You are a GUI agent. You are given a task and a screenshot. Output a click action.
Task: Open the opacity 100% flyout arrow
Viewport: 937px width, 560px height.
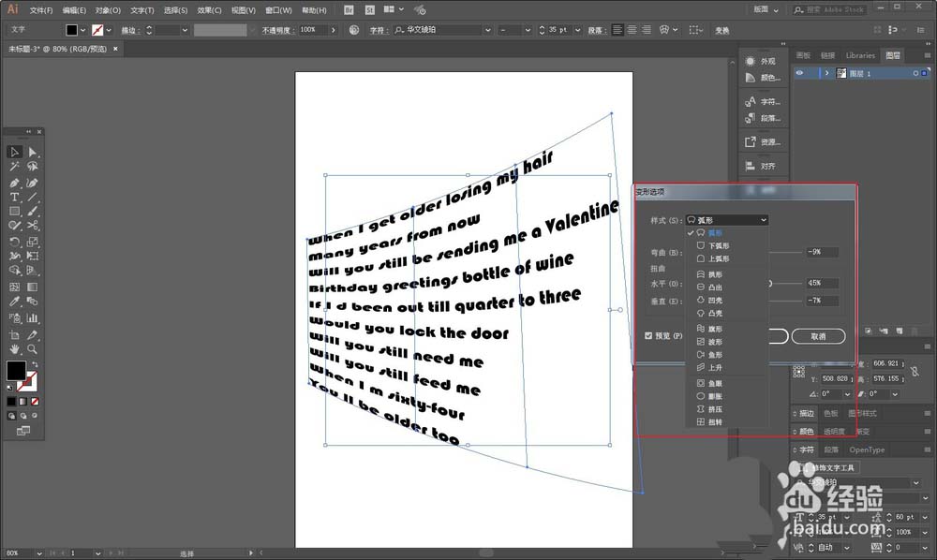point(334,30)
